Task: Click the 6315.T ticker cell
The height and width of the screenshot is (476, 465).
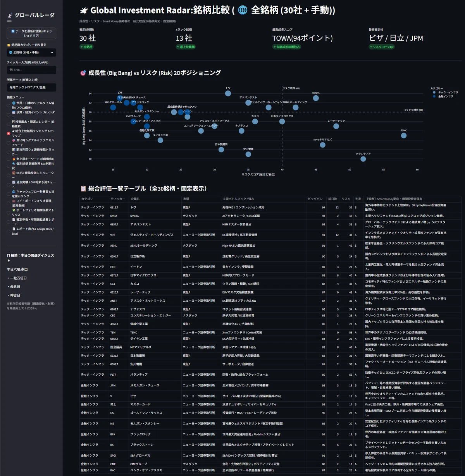Action: (119, 208)
